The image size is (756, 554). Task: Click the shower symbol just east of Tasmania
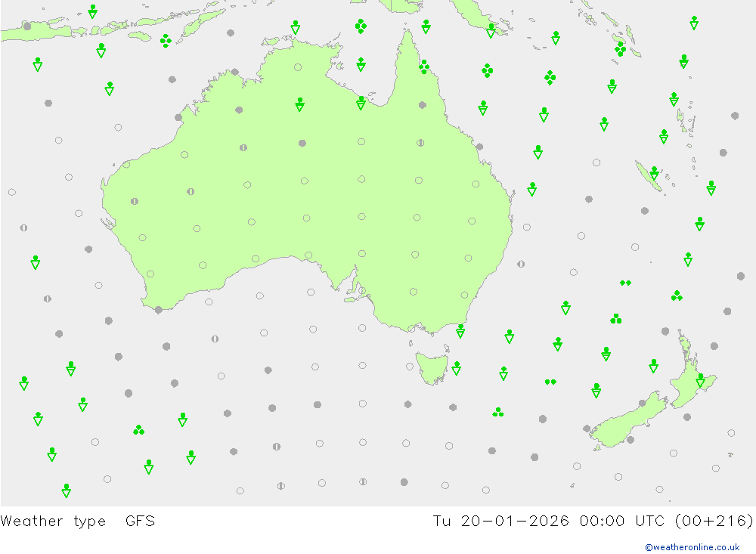(x=456, y=368)
